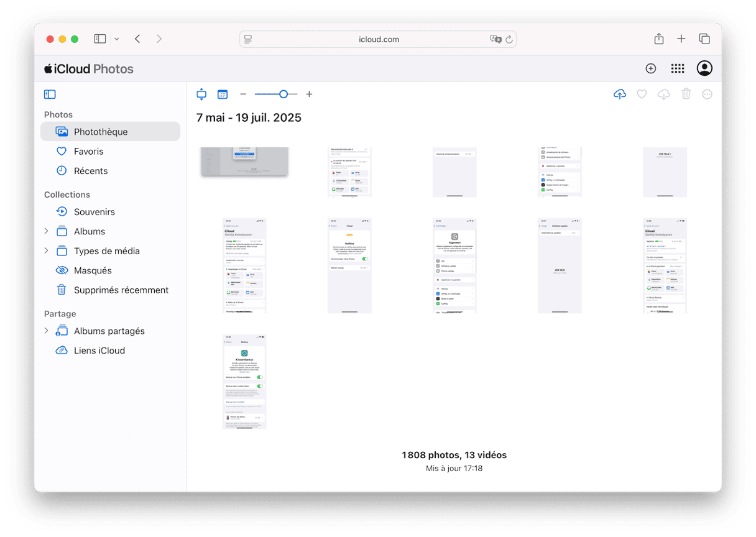Open the account profile icon
This screenshot has height=537, width=756.
tap(704, 69)
